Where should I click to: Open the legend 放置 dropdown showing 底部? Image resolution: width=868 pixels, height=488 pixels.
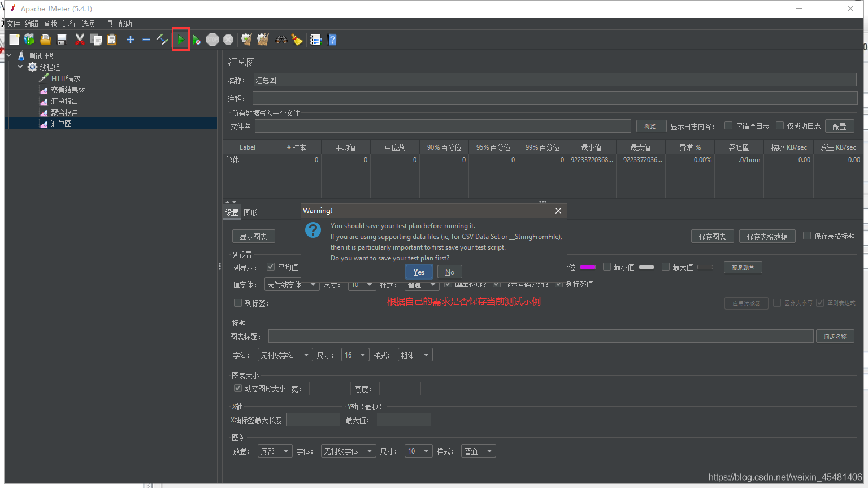point(275,451)
